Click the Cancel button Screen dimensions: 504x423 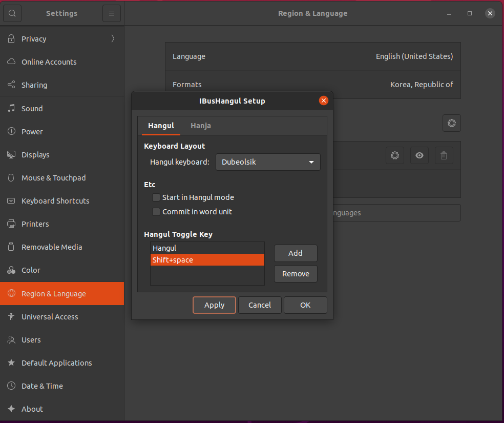pos(260,305)
